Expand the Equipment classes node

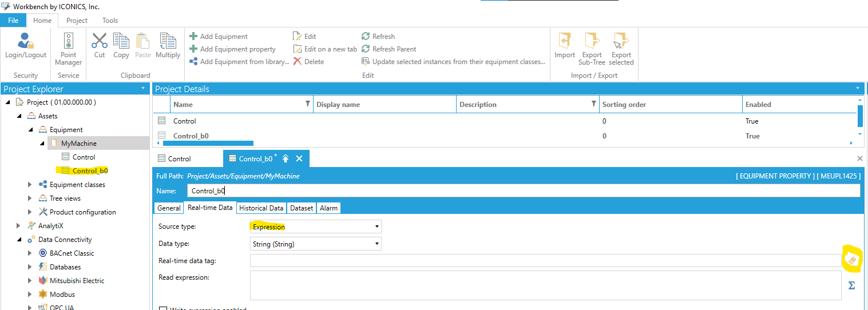pyautogui.click(x=30, y=185)
